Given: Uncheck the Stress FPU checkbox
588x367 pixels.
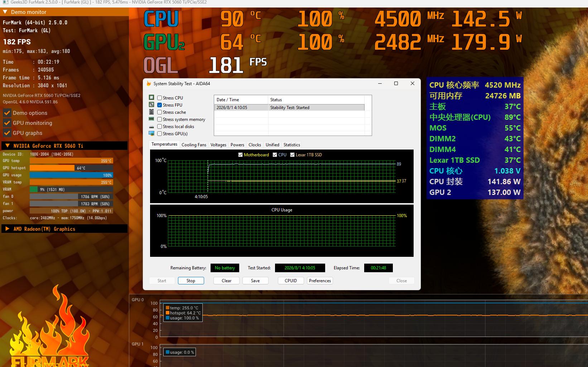Looking at the screenshot, I should pyautogui.click(x=160, y=105).
